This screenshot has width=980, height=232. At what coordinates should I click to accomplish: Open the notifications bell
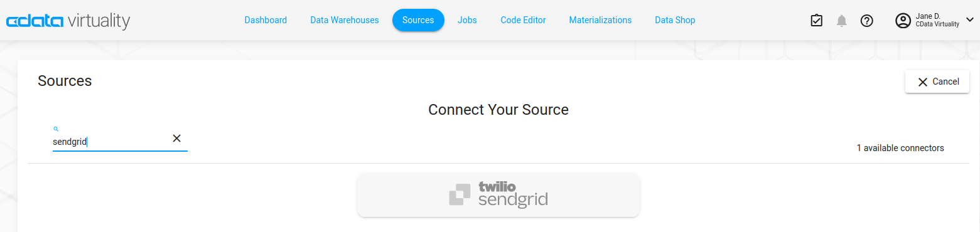click(x=842, y=21)
